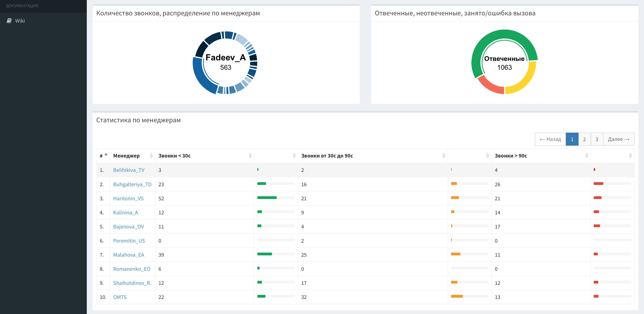The image size is (644, 314).
Task: Select pagination page 2
Action: (584, 139)
